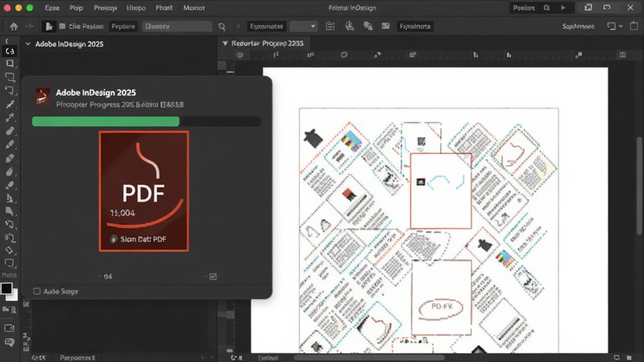Select the eyedropper tool in left toolbar

coord(10,104)
